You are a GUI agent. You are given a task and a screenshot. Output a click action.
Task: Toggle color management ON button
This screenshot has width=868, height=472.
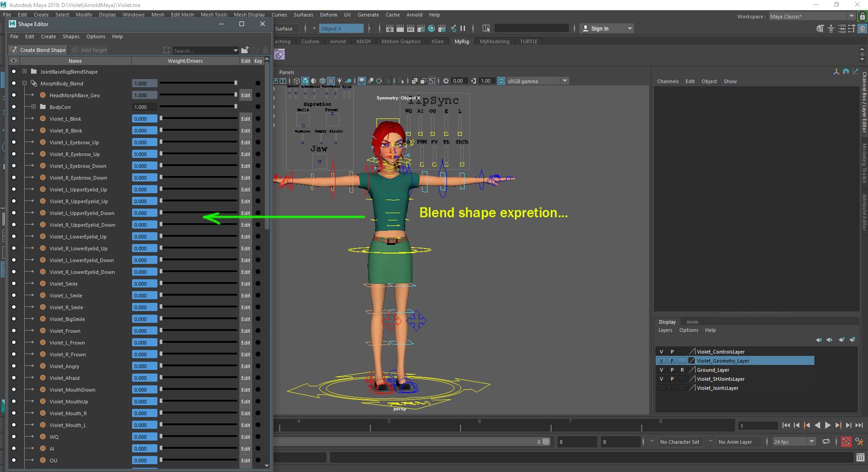(x=501, y=81)
